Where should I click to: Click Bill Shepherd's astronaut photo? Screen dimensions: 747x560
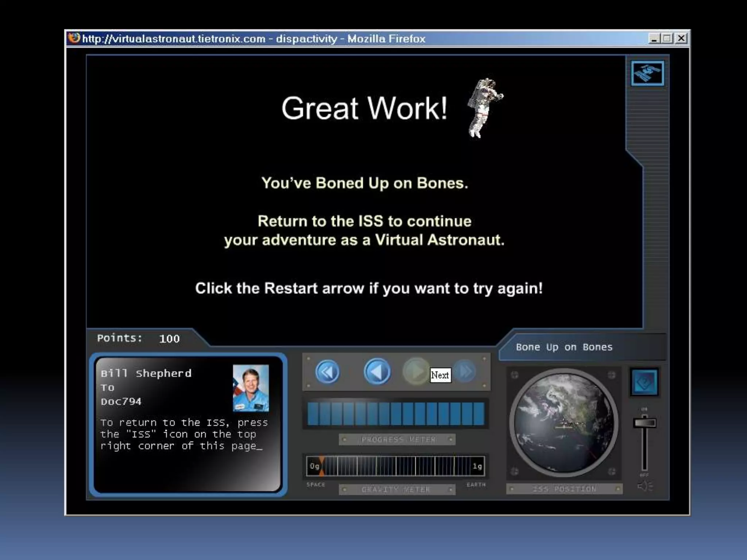coord(251,388)
